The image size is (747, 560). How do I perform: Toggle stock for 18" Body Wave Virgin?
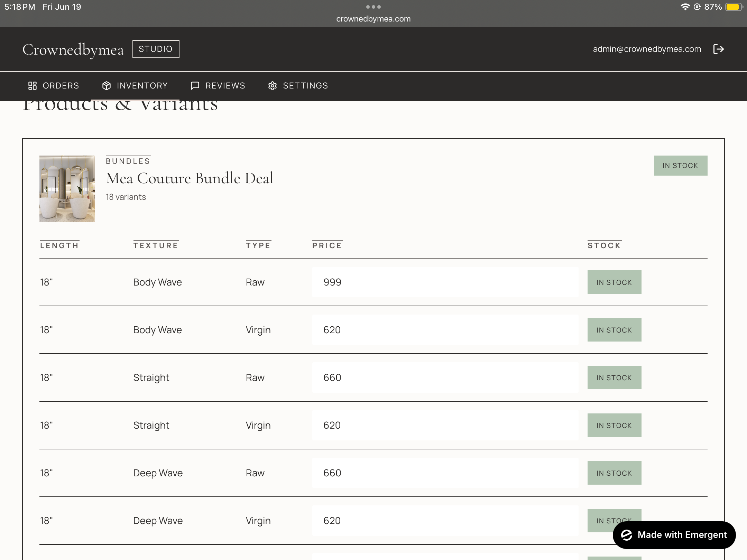615,330
